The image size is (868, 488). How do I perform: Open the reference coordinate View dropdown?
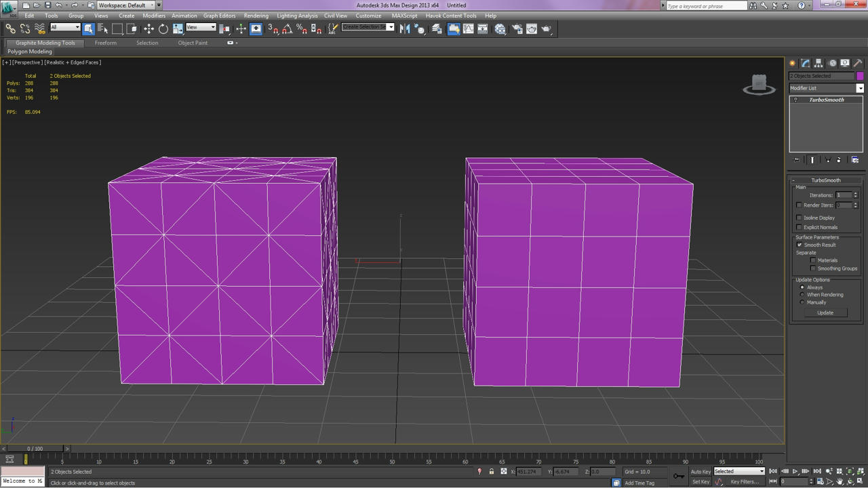[201, 27]
